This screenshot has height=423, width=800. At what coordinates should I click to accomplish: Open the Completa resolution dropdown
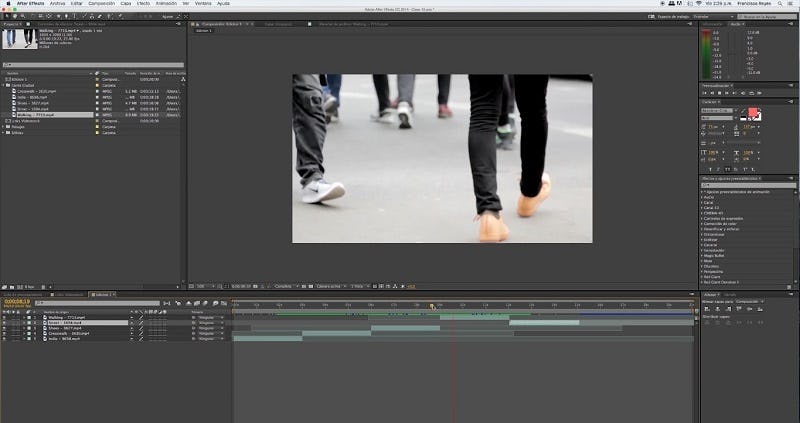pyautogui.click(x=287, y=287)
